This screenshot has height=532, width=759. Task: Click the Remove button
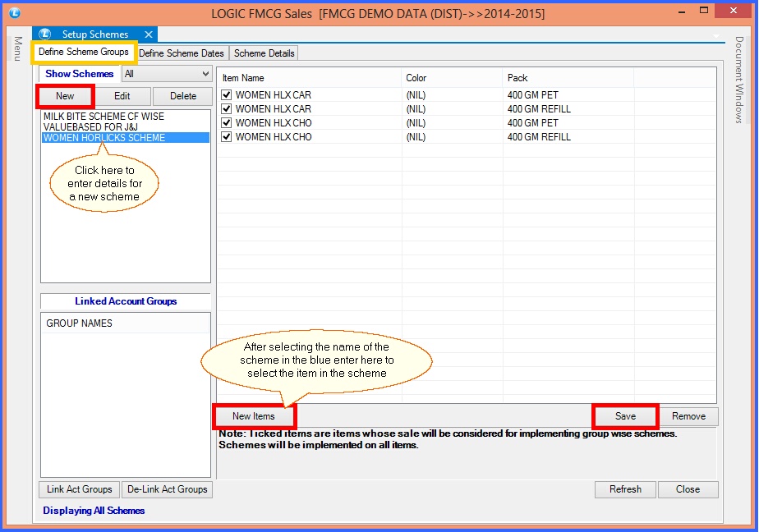pyautogui.click(x=688, y=416)
